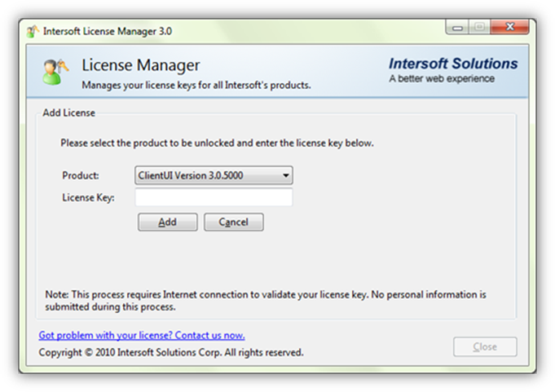
Task: Click the Internet connection note text
Action: 266,301
